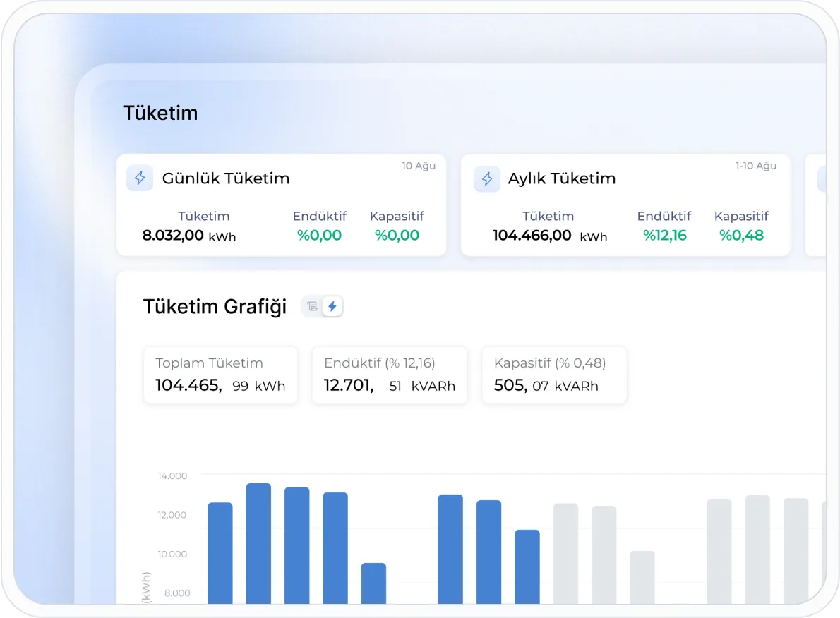Image resolution: width=840 pixels, height=618 pixels.
Task: Click the 12.000 axis label
Action: (172, 515)
